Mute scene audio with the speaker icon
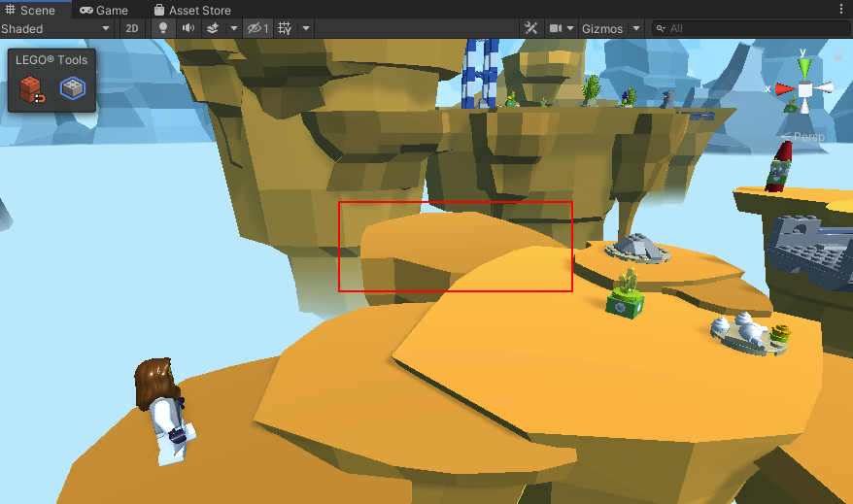The width and height of the screenshot is (853, 504). coord(187,28)
